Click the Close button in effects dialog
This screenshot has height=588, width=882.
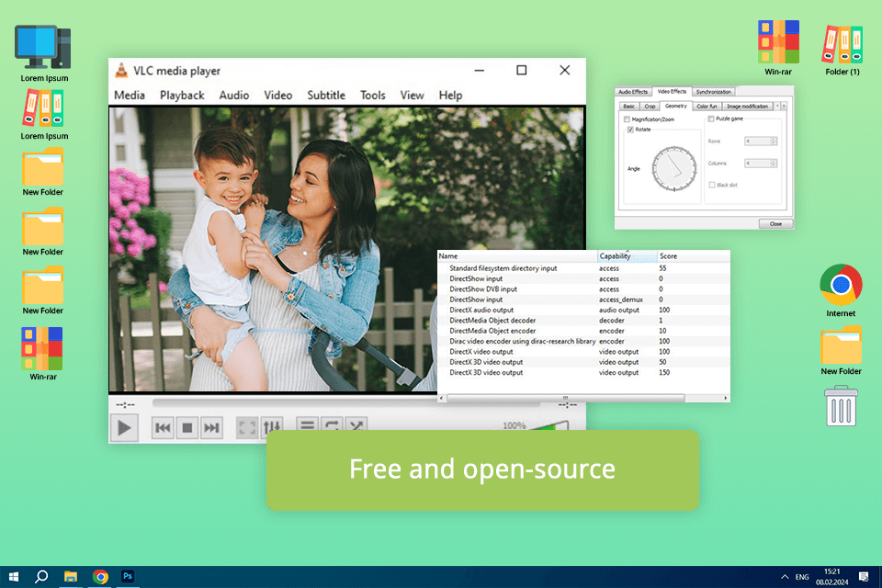775,224
